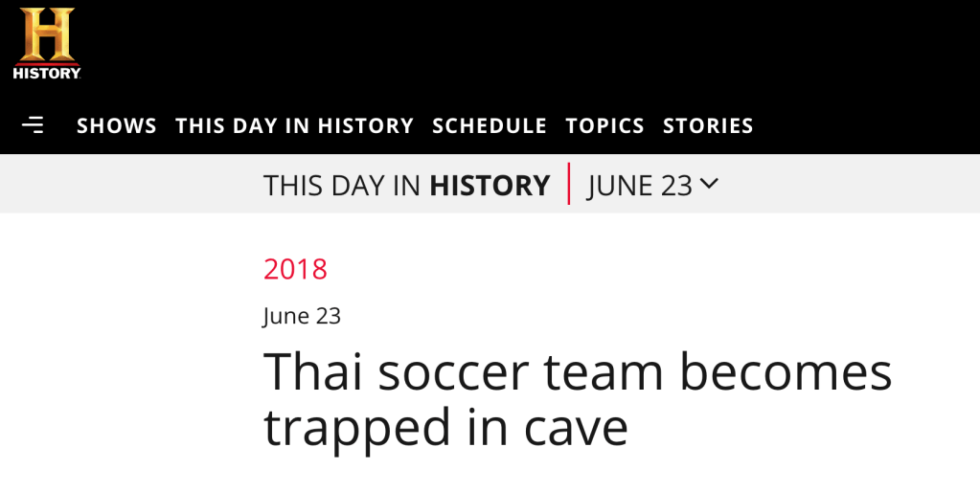Open the JUNE 23 date picker

640,185
